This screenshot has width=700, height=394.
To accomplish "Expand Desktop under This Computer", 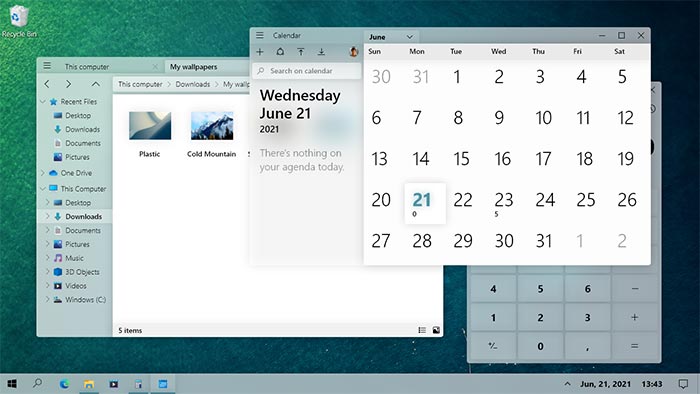I will pyautogui.click(x=48, y=203).
